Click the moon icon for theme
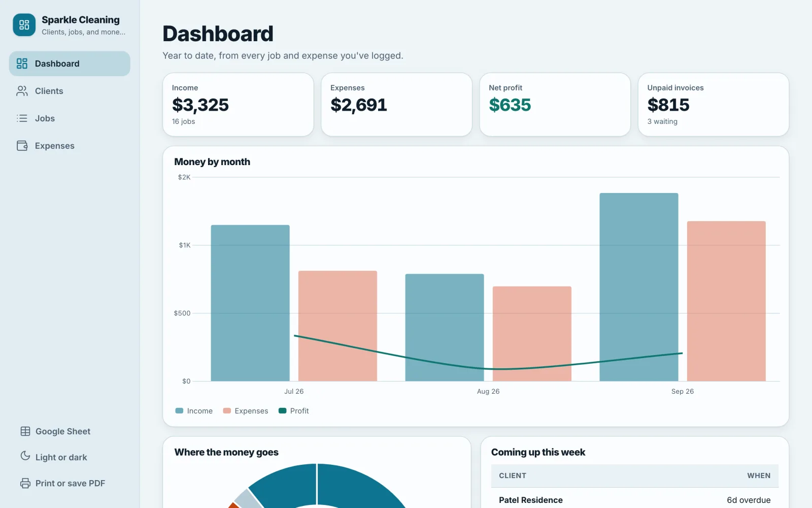This screenshot has width=812, height=508. click(x=25, y=456)
